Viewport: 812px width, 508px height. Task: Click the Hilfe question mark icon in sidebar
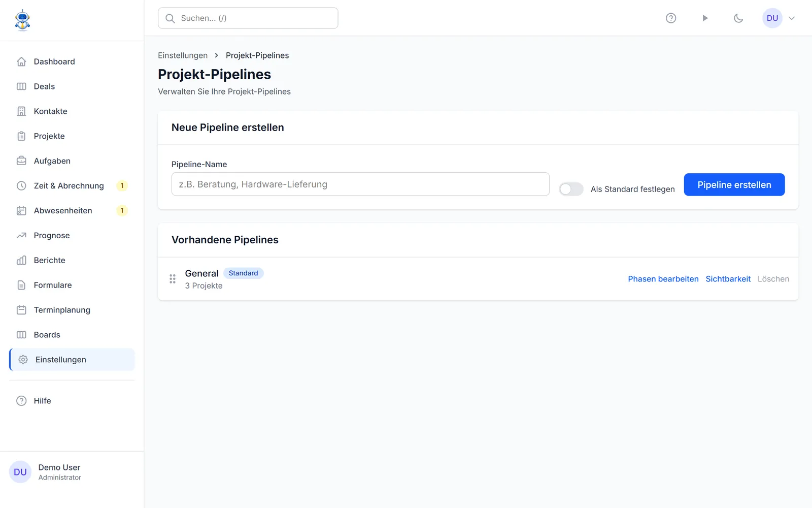pos(21,401)
